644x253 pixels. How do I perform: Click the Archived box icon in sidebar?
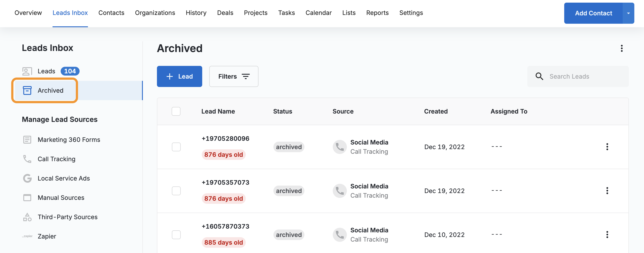point(27,90)
